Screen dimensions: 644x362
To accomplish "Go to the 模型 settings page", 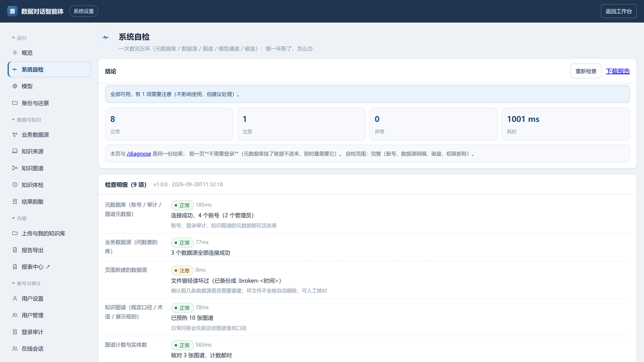I will tap(49, 86).
